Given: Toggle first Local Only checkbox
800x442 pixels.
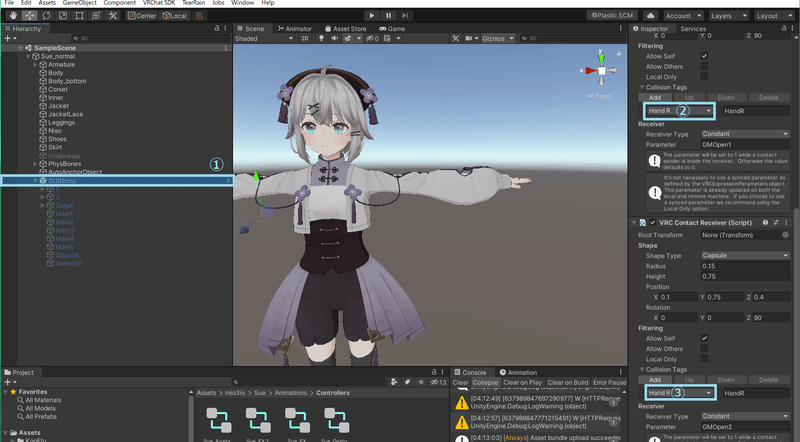Looking at the screenshot, I should [704, 77].
